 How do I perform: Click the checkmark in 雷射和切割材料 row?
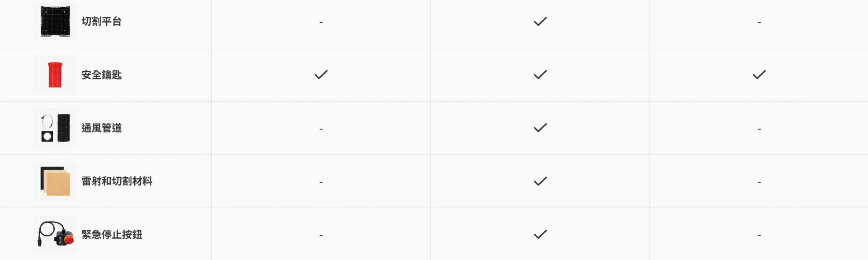pos(540,181)
